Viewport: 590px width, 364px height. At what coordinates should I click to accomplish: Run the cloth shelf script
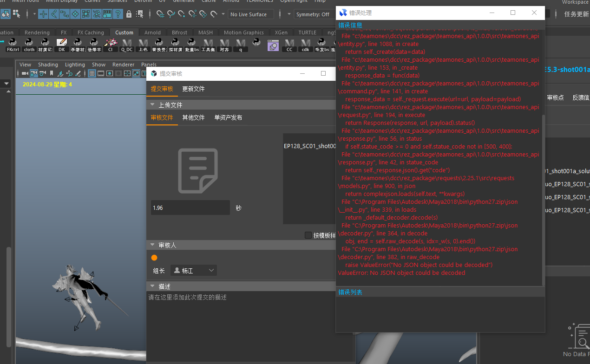click(x=29, y=44)
